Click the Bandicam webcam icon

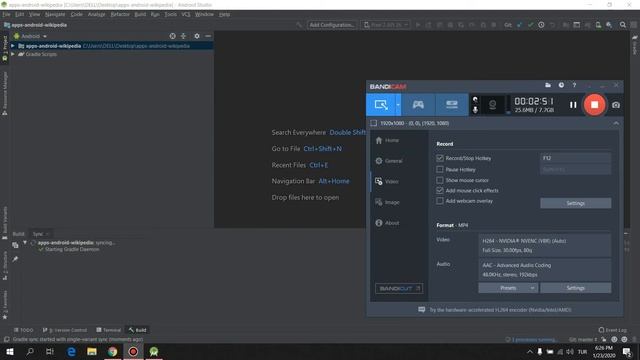[493, 105]
